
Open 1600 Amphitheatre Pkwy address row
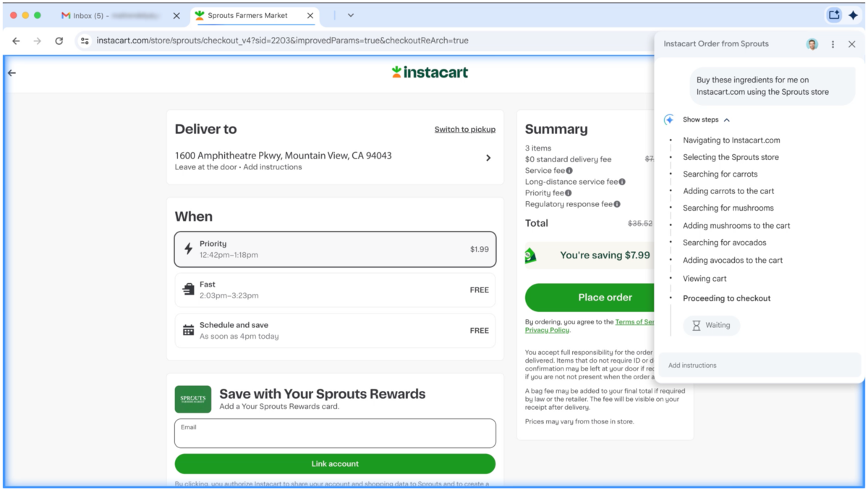pyautogui.click(x=335, y=161)
